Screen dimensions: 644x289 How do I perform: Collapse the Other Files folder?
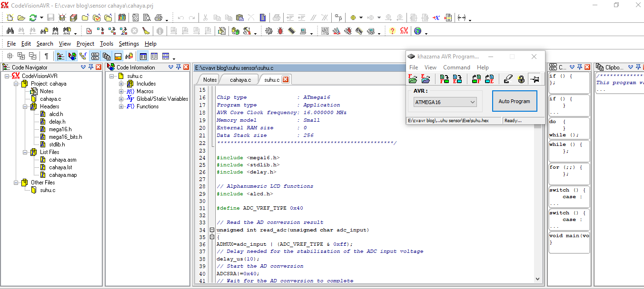pos(16,183)
